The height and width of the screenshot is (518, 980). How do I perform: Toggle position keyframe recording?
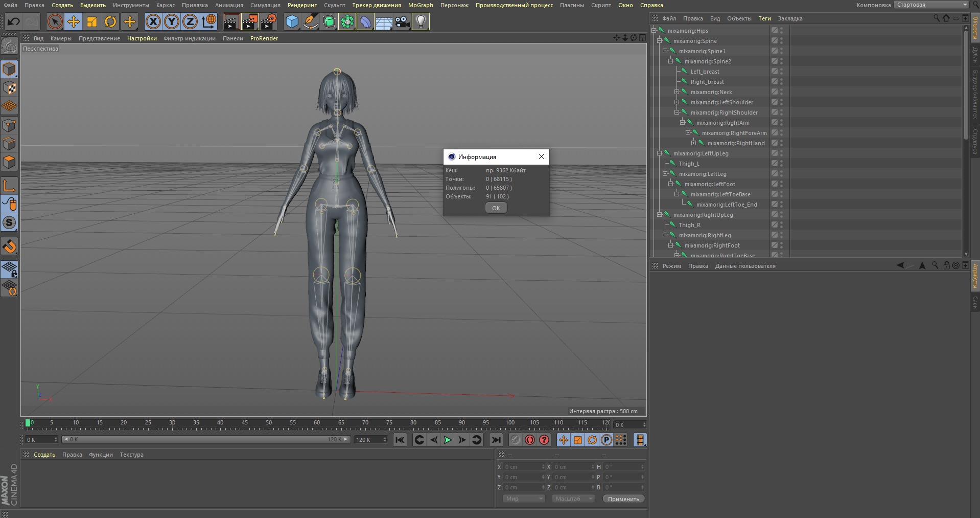(x=564, y=440)
